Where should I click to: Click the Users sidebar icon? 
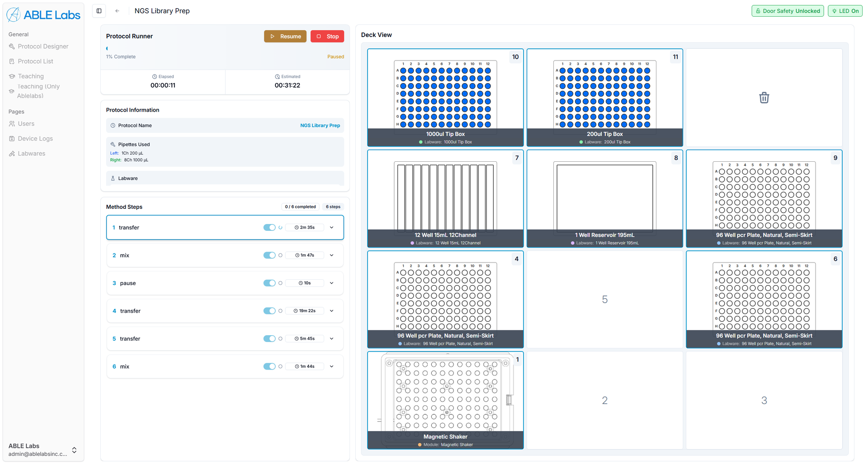point(12,124)
